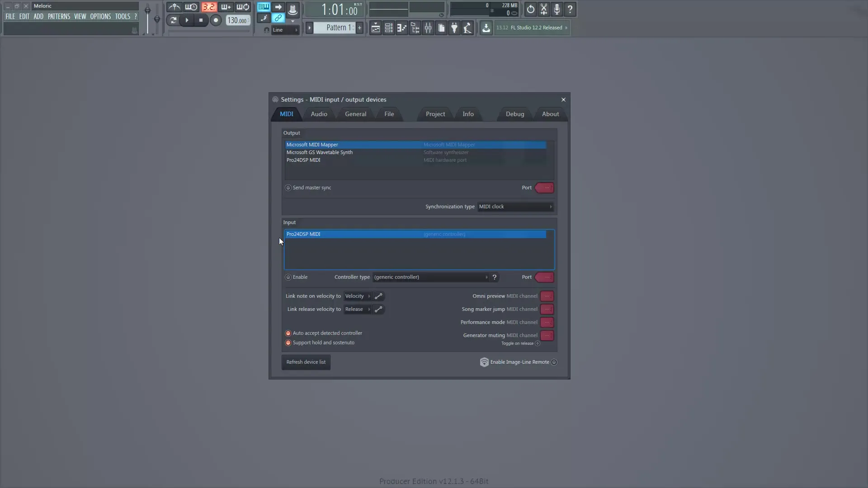The width and height of the screenshot is (868, 488).
Task: Click the plus button next to Pattern 1
Action: (359, 28)
